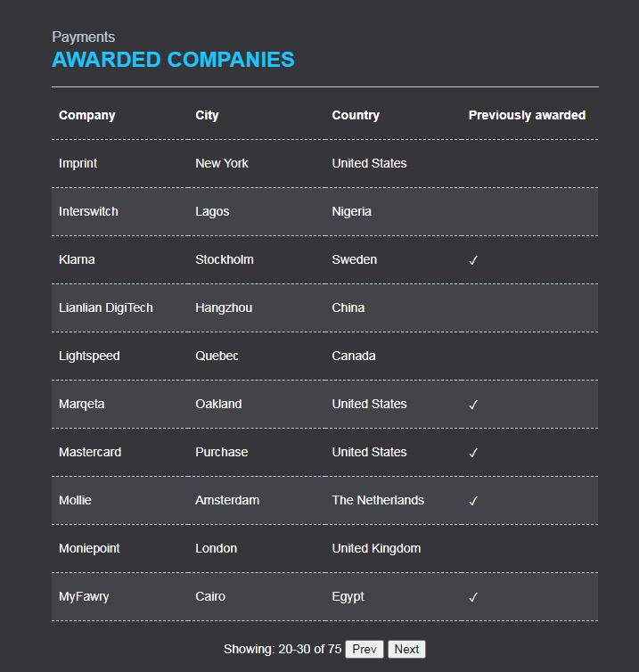Click the checkmark in Marqeta row
639x672 pixels.
(x=473, y=405)
